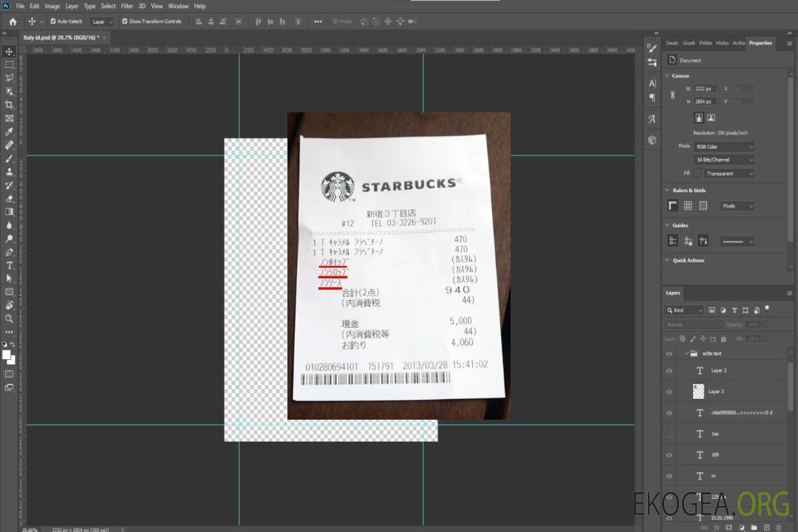Viewport: 798px width, 532px height.
Task: Select the Path Selection tool
Action: pos(9,279)
